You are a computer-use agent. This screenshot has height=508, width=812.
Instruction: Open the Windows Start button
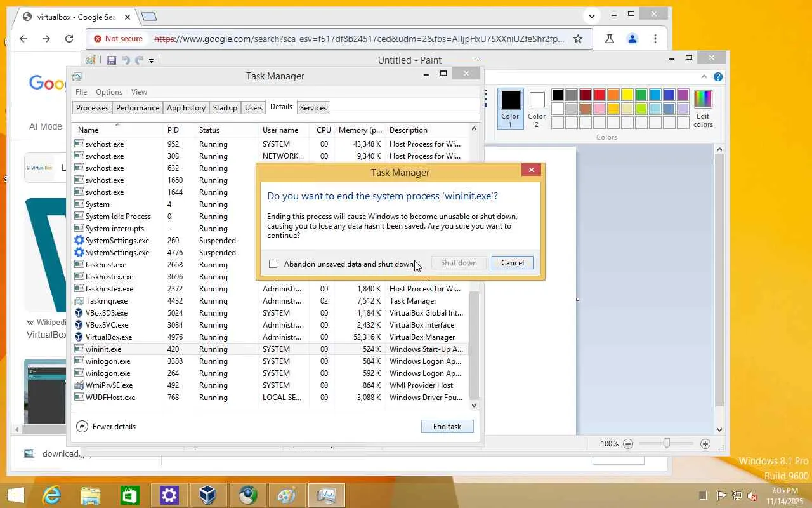[16, 495]
